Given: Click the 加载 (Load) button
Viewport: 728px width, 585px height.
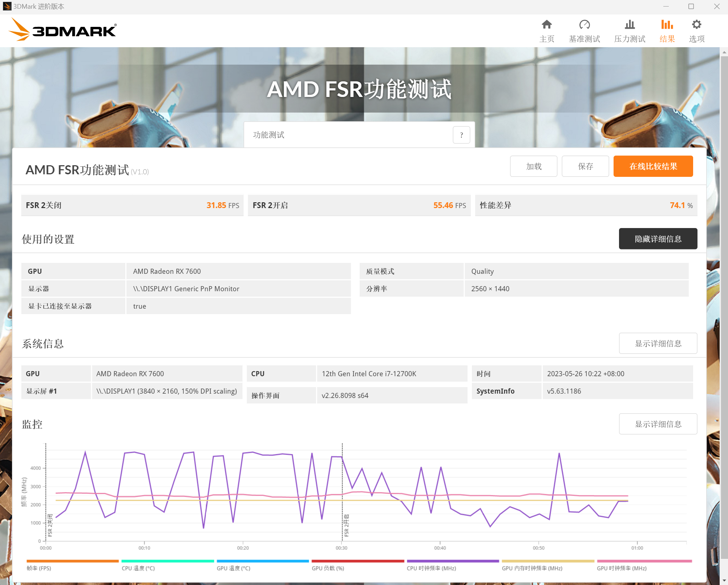Looking at the screenshot, I should 534,166.
